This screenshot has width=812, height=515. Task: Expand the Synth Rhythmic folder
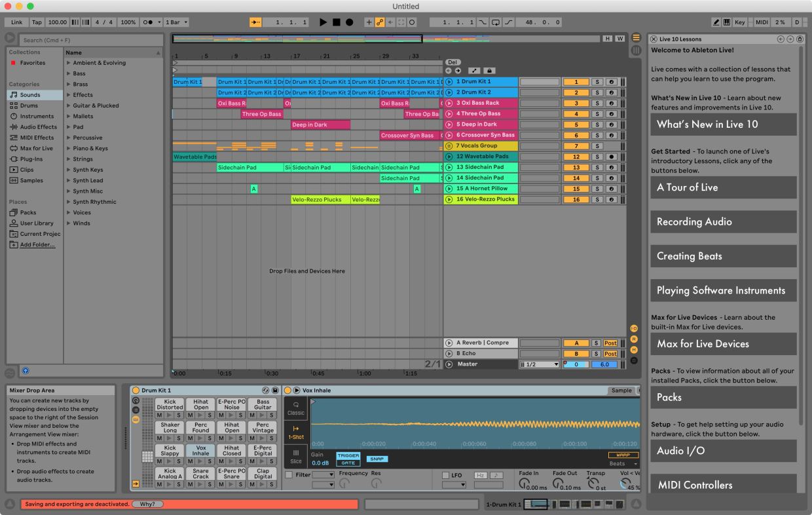(68, 202)
